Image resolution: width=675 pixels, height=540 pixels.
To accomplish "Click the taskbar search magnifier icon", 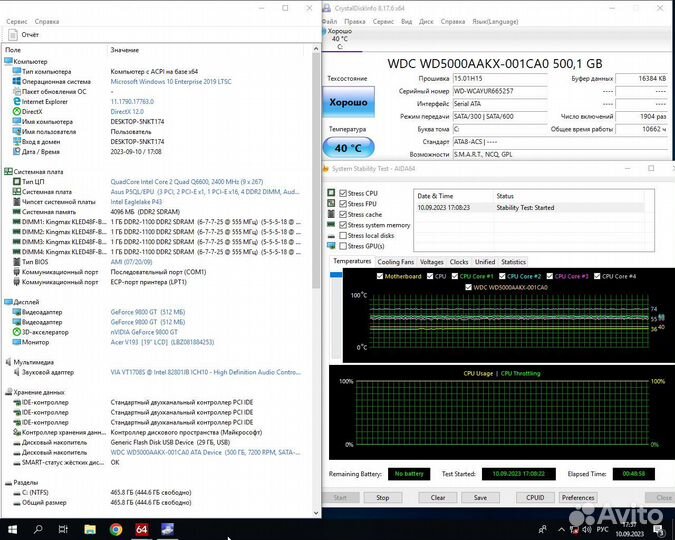I will [x=39, y=528].
